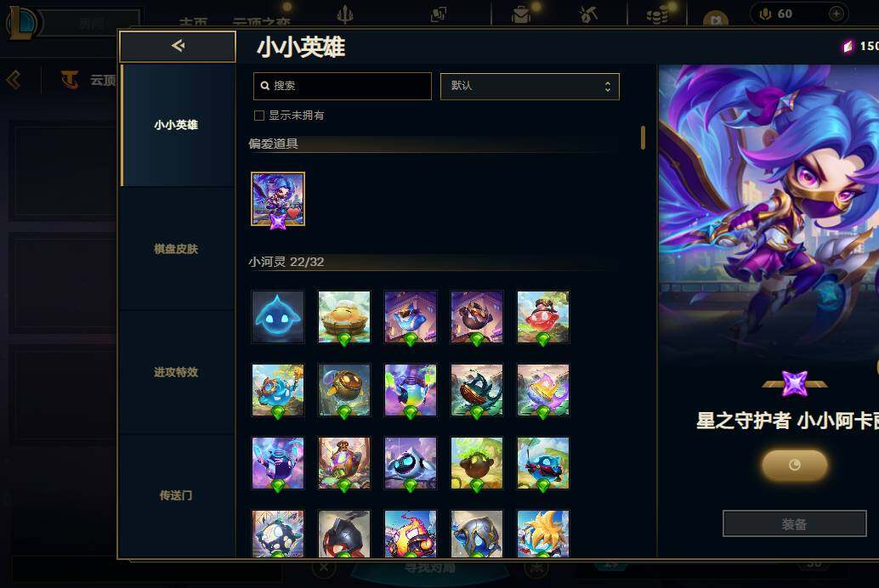Click the League of Legends logo icon
879x588 pixels.
[20, 22]
